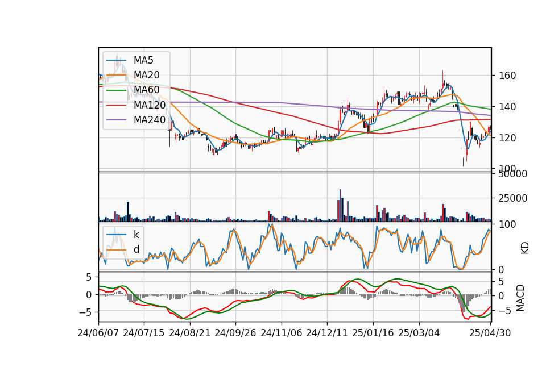The image size is (546, 392).
Task: Click the 120 price axis label
Action: coord(507,138)
